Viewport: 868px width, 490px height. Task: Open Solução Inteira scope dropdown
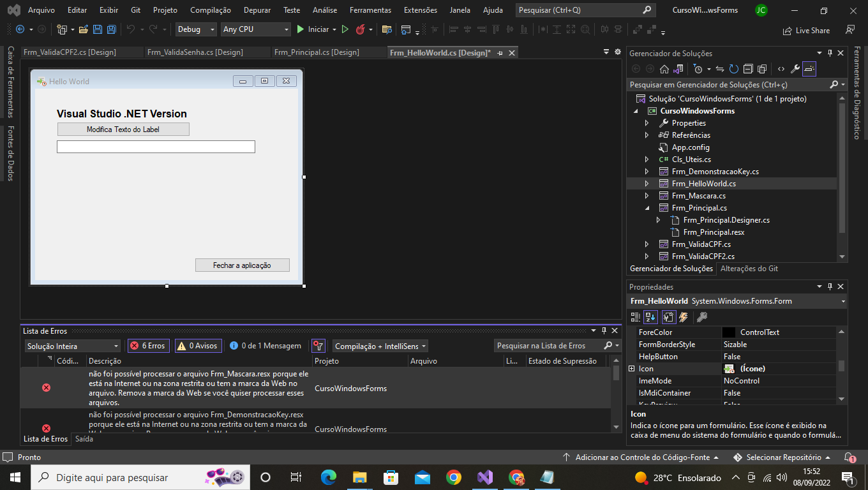click(x=73, y=346)
